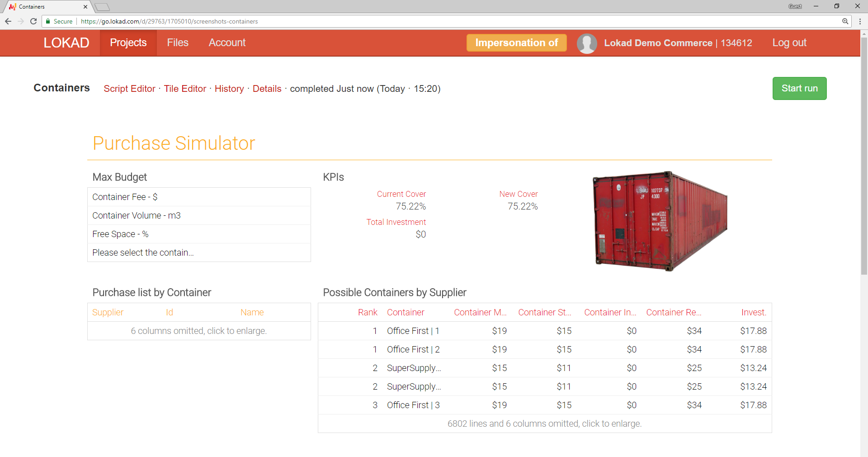
Task: Reload the page with refresh icon
Action: (33, 21)
